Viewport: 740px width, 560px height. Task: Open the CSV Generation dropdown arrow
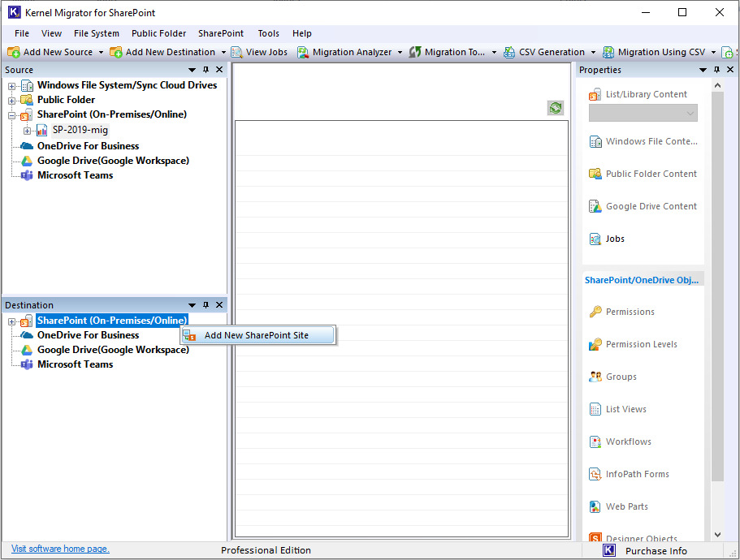pos(593,52)
